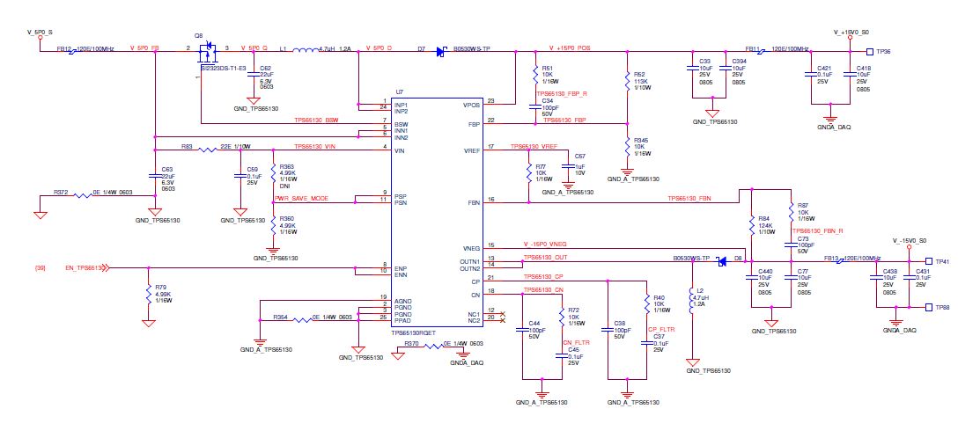Select the C57 capacitor symbol
Viewport: 980px width, 438px height.
568,166
